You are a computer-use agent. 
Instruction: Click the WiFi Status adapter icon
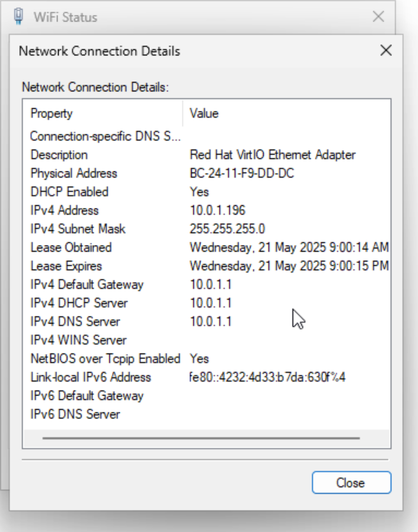pyautogui.click(x=19, y=16)
